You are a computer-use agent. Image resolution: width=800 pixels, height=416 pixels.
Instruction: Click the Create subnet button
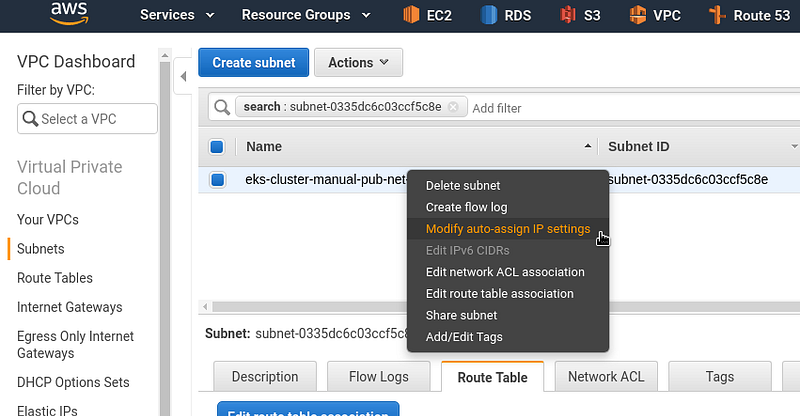(x=254, y=62)
